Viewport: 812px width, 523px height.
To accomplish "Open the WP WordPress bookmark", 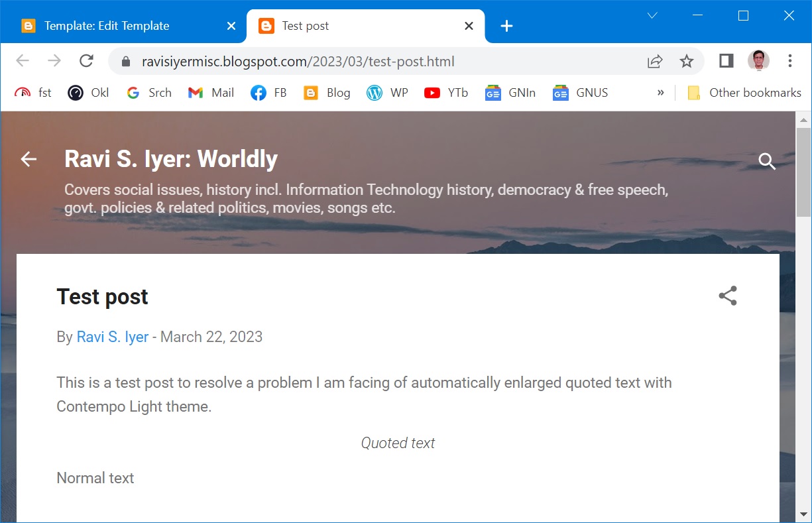I will [387, 93].
